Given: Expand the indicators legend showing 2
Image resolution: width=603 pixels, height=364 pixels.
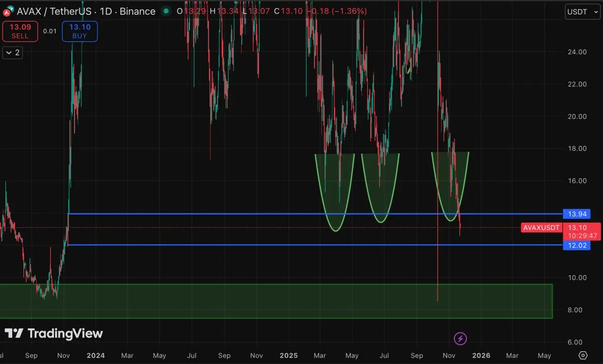Looking at the screenshot, I should coord(13,52).
